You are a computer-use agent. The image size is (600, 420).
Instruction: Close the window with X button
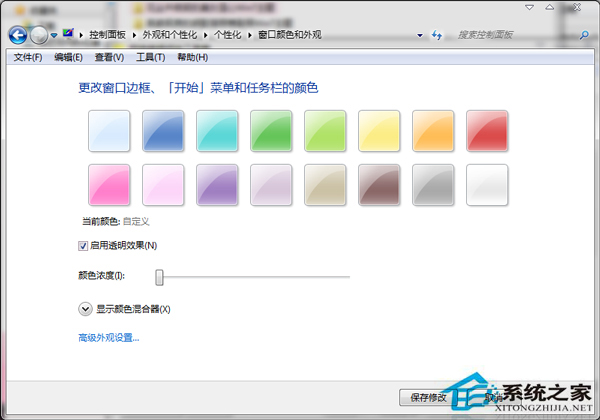577,7
